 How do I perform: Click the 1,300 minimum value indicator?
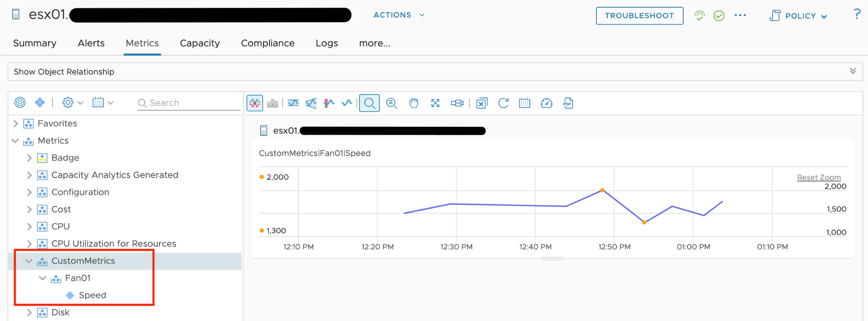click(273, 231)
